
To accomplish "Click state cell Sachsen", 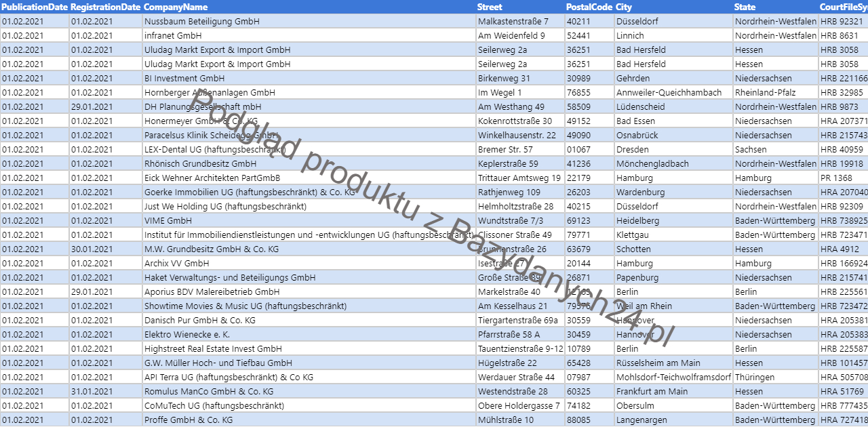I will (775, 149).
